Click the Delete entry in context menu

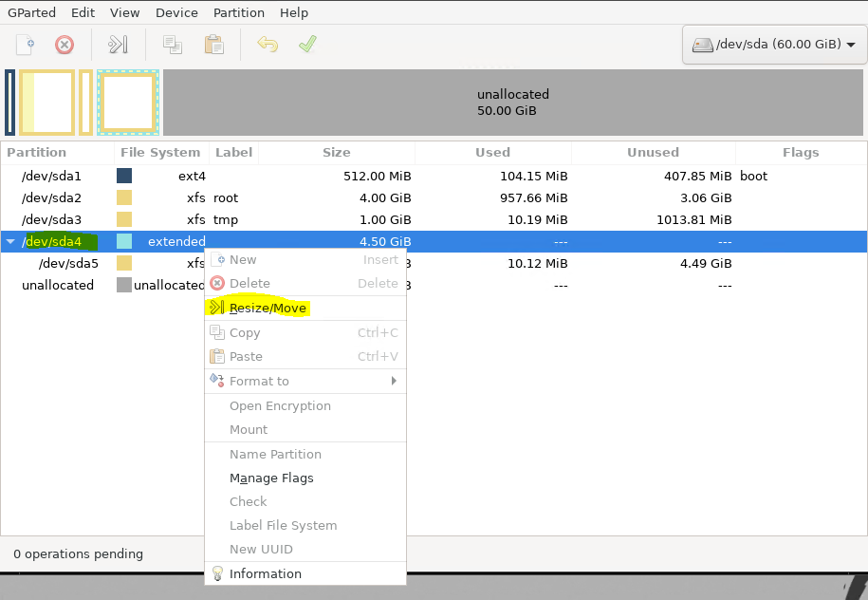pyautogui.click(x=305, y=283)
